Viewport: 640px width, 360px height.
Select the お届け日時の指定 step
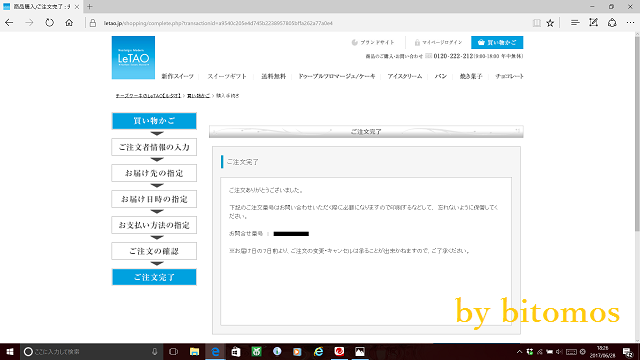(x=154, y=199)
